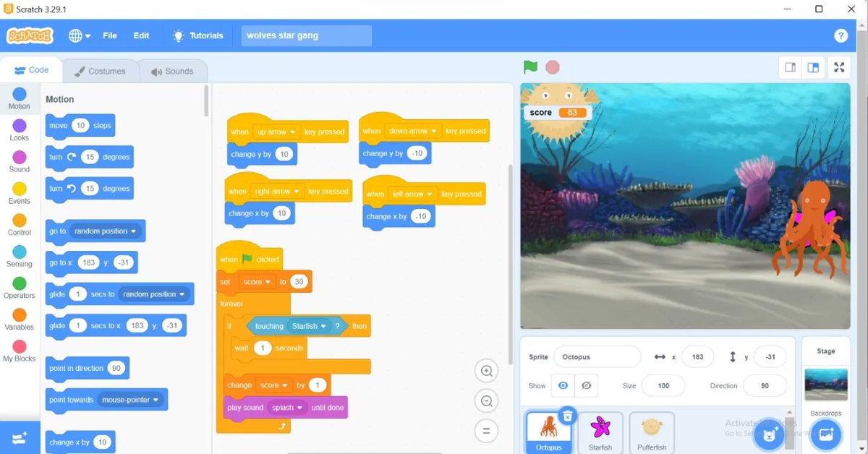The height and width of the screenshot is (454, 868).
Task: Select the Control block category
Action: coord(20,225)
